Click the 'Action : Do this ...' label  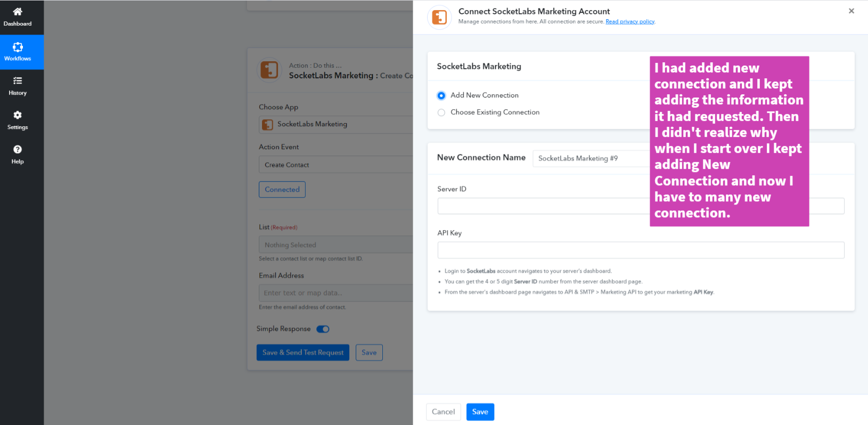click(x=315, y=66)
